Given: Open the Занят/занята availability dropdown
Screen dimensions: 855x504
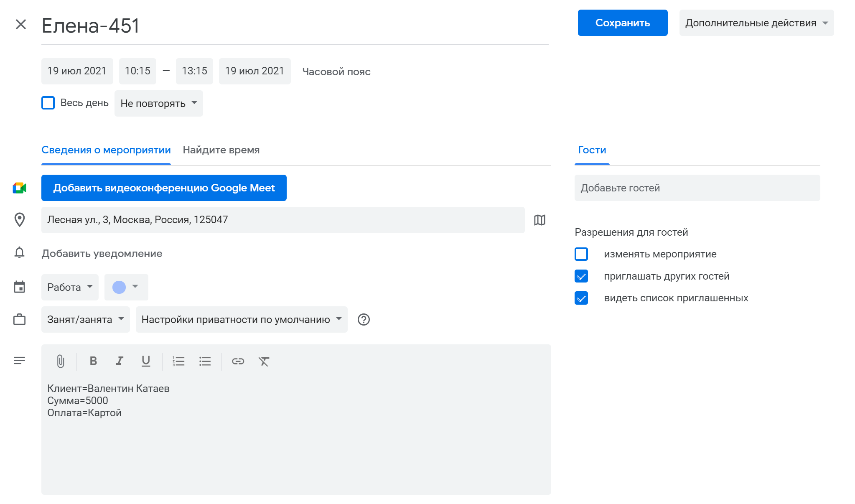Looking at the screenshot, I should [86, 320].
